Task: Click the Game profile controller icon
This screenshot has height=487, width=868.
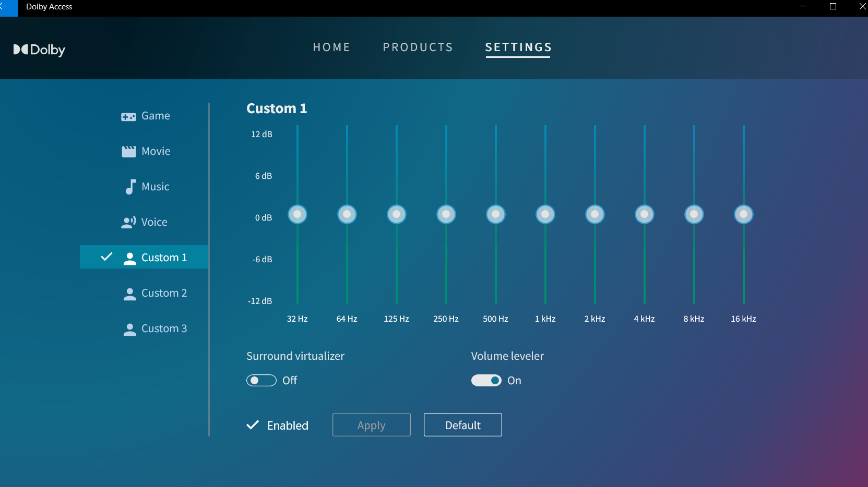Action: [x=128, y=117]
